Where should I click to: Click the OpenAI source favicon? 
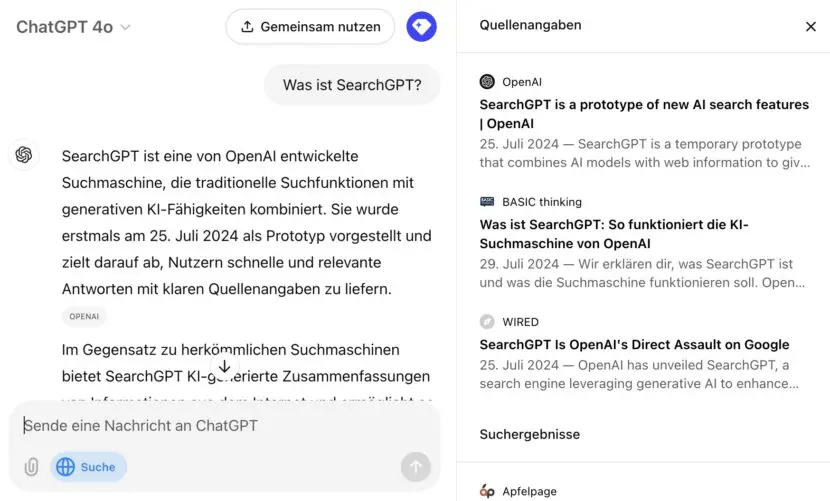(x=487, y=82)
